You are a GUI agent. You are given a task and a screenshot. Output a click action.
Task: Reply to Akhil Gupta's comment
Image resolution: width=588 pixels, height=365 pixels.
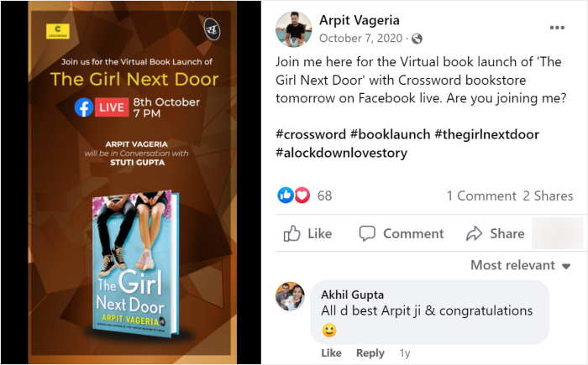(x=370, y=353)
